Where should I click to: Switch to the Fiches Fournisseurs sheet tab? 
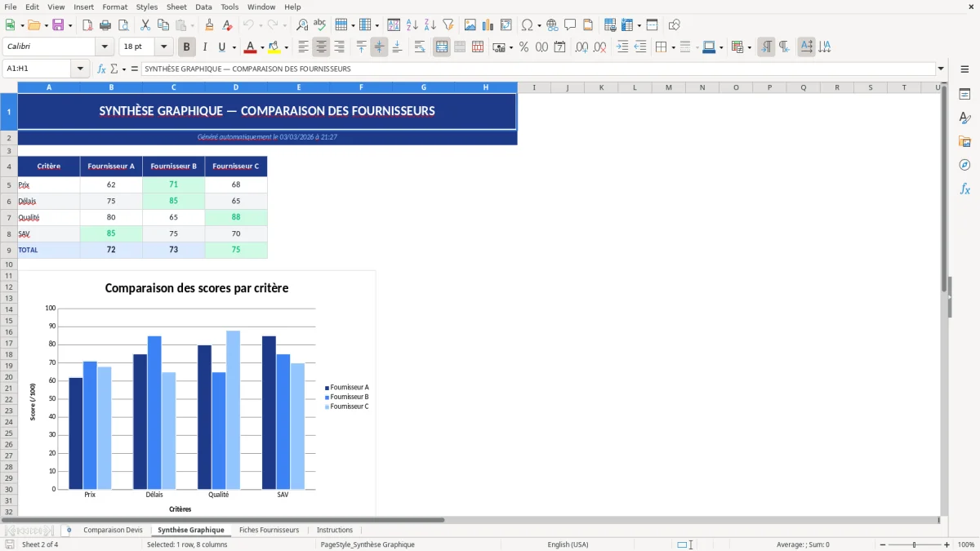pos(269,530)
